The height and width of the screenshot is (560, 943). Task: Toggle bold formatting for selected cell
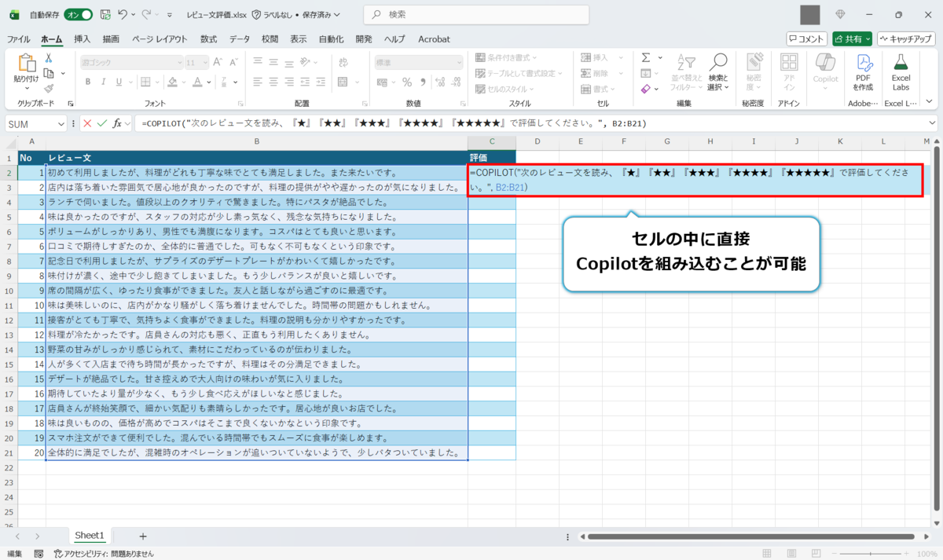[x=87, y=82]
